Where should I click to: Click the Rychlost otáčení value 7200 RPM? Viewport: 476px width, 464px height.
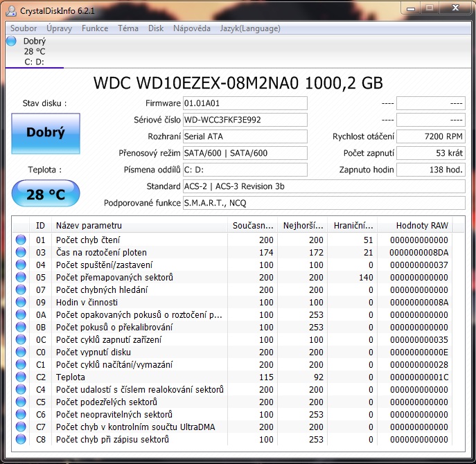click(x=431, y=136)
